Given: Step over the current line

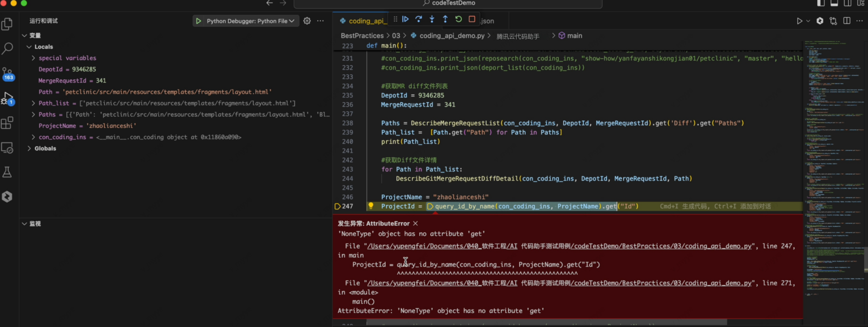Looking at the screenshot, I should tap(419, 19).
